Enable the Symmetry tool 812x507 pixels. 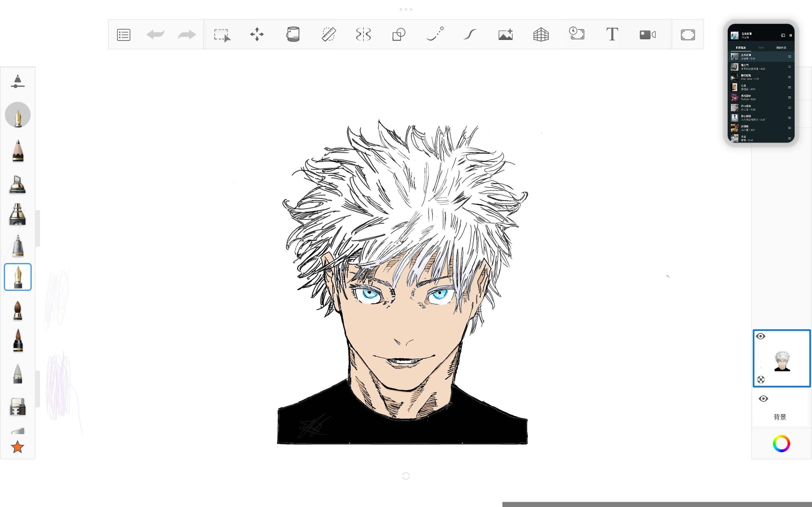pyautogui.click(x=363, y=34)
